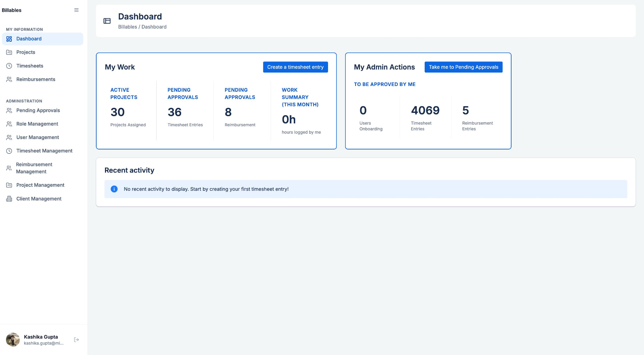Click the To Be Approved By Me heading
The image size is (644, 355).
[x=385, y=84]
